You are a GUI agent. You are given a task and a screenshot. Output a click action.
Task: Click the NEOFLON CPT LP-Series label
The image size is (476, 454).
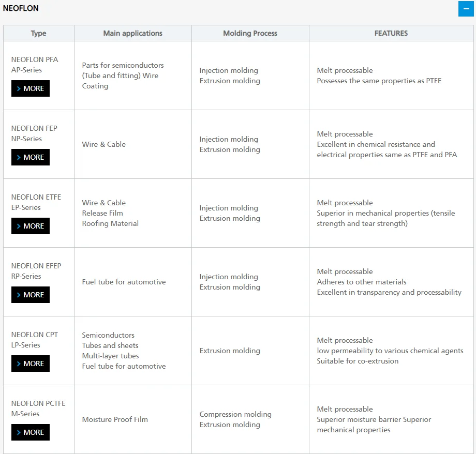(34, 340)
